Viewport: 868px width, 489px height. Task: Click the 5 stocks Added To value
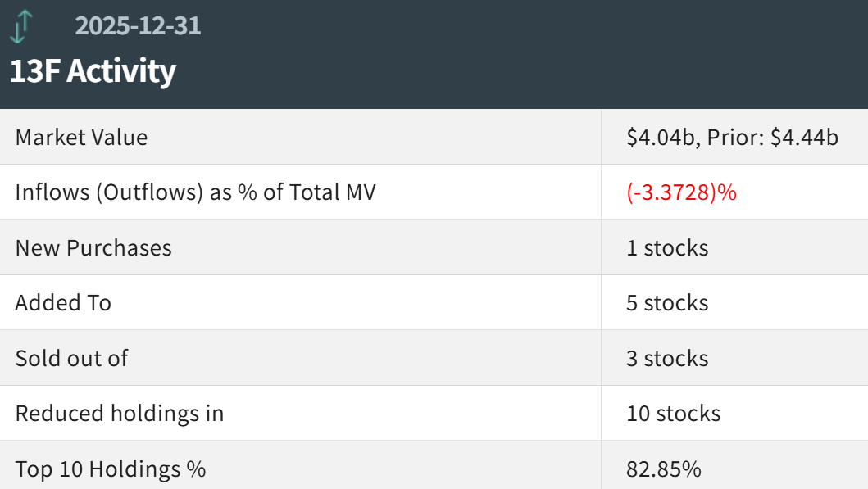click(667, 302)
